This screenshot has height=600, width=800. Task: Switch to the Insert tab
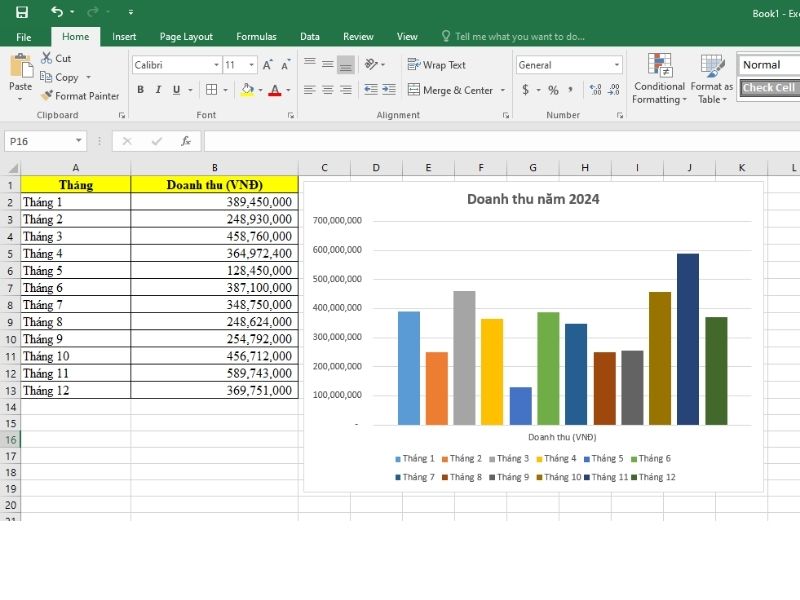pyautogui.click(x=124, y=36)
